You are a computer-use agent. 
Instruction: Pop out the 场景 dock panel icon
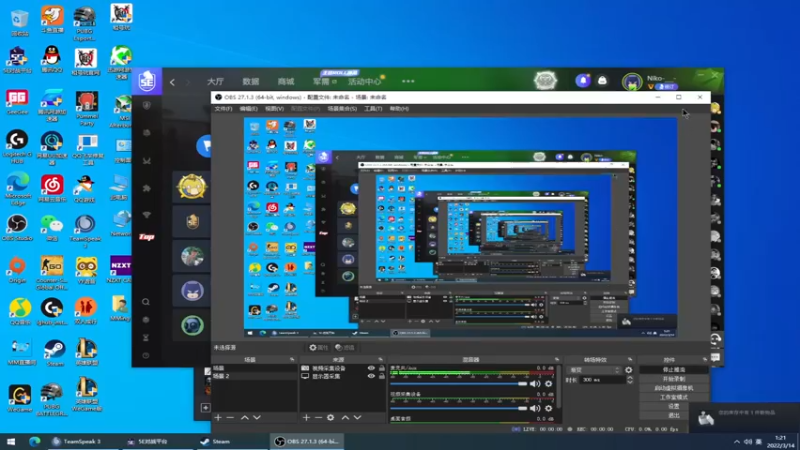tap(292, 360)
